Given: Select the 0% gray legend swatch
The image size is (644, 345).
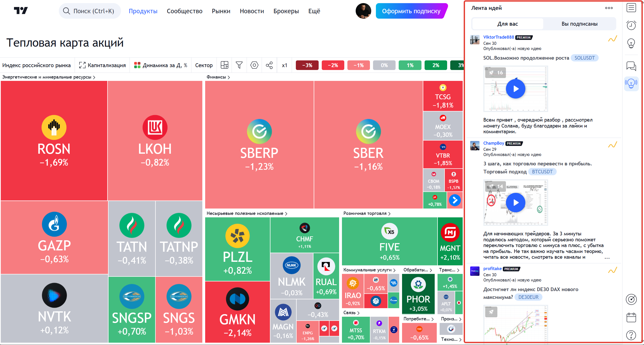Looking at the screenshot, I should (x=384, y=65).
